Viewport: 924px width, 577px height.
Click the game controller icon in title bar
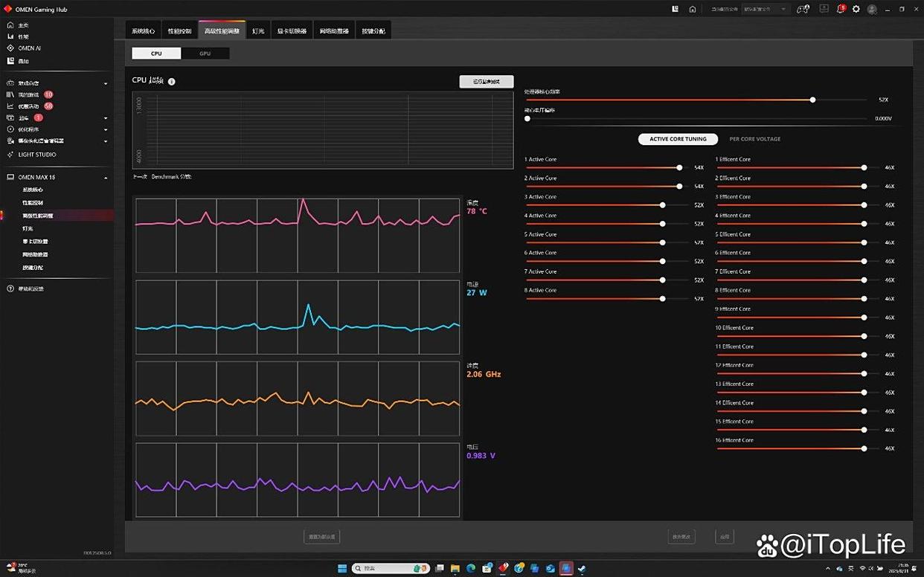802,9
